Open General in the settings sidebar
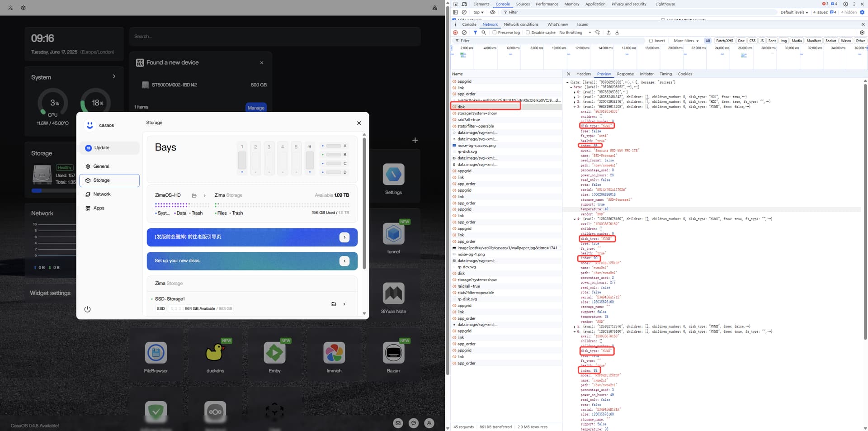Screen dimensions: 868x431 point(109,166)
